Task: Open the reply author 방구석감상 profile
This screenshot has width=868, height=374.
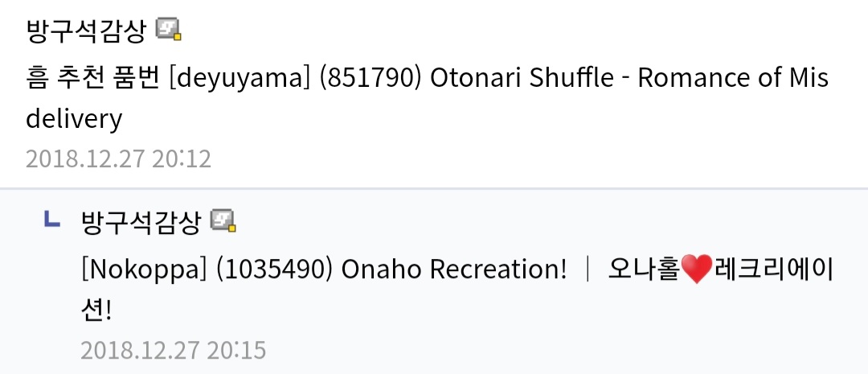Action: [141, 221]
